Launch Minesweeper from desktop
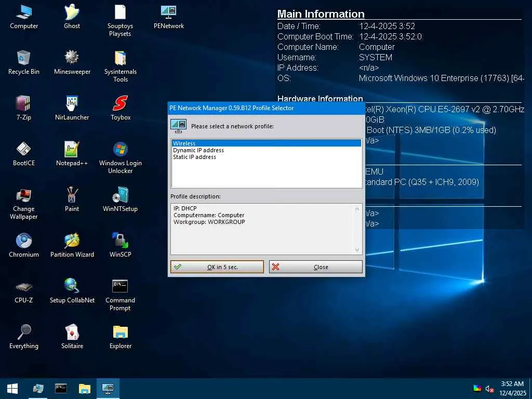 pyautogui.click(x=72, y=63)
